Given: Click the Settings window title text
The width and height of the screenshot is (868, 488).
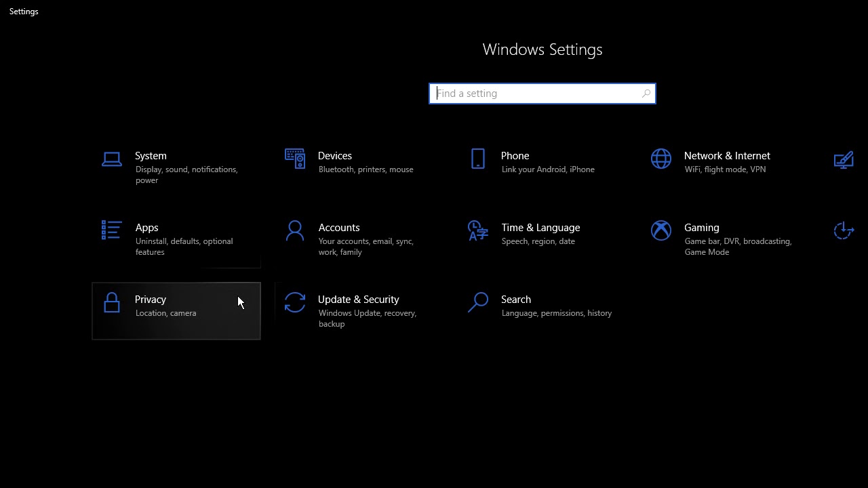Looking at the screenshot, I should (x=24, y=12).
